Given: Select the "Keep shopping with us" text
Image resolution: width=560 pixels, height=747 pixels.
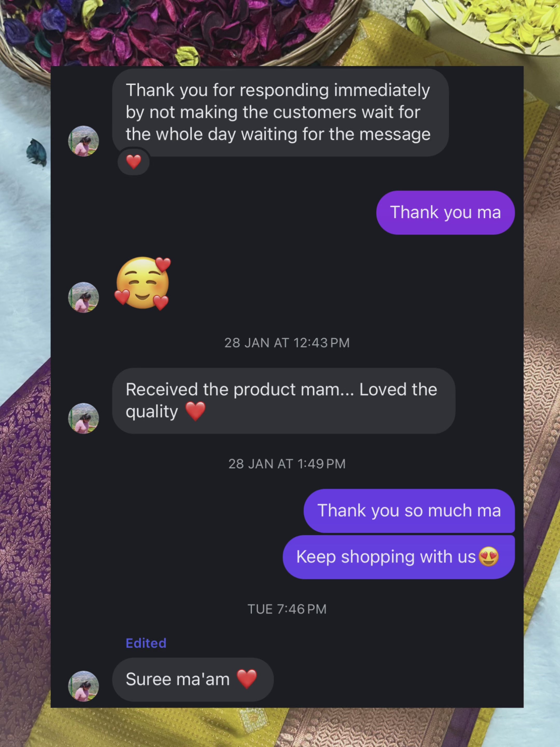Looking at the screenshot, I should point(386,557).
